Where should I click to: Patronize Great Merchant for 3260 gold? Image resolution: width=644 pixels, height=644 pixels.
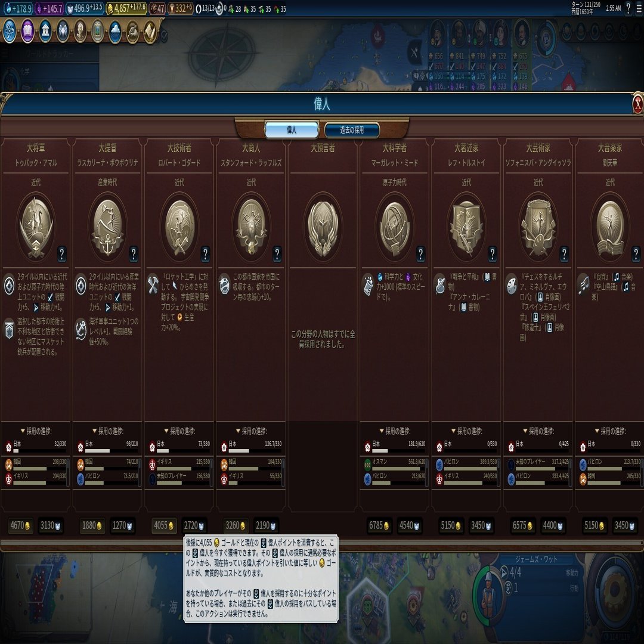pyautogui.click(x=236, y=525)
